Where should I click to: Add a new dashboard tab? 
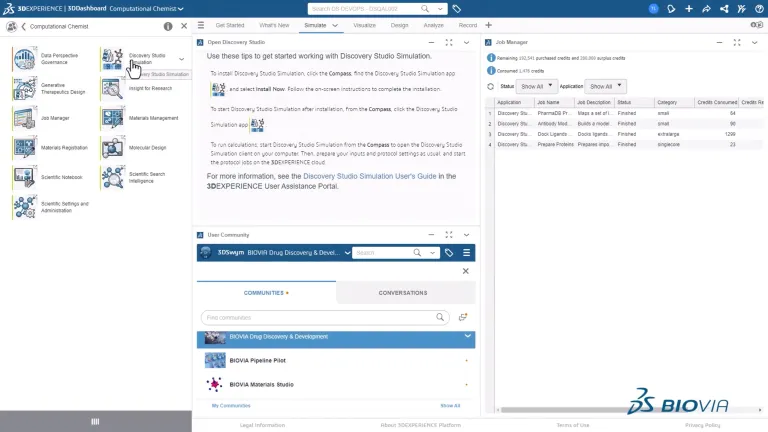[x=488, y=25]
